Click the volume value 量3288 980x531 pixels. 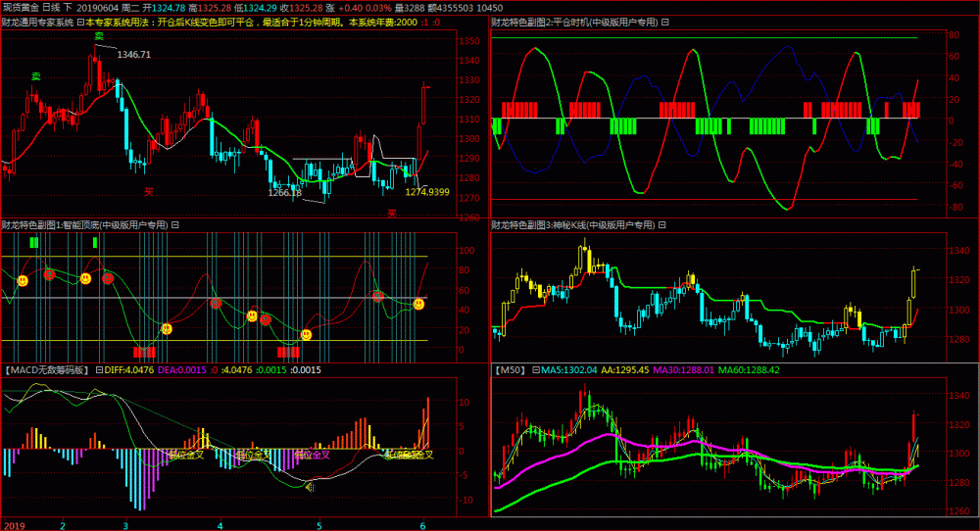(410, 8)
